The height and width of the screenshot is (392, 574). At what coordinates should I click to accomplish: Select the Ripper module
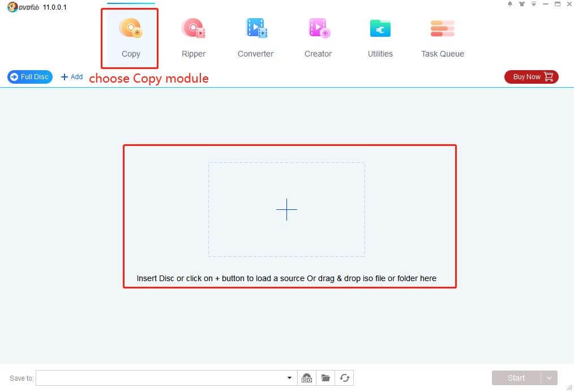[x=193, y=37]
